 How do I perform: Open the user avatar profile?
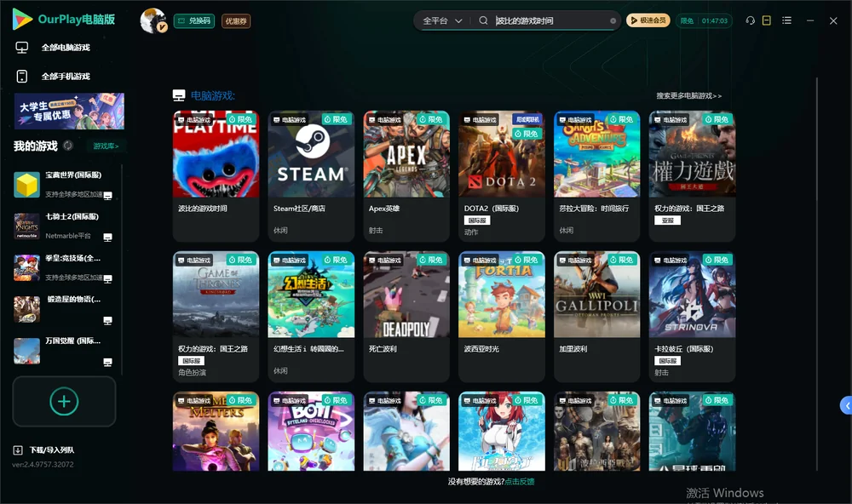click(x=153, y=20)
